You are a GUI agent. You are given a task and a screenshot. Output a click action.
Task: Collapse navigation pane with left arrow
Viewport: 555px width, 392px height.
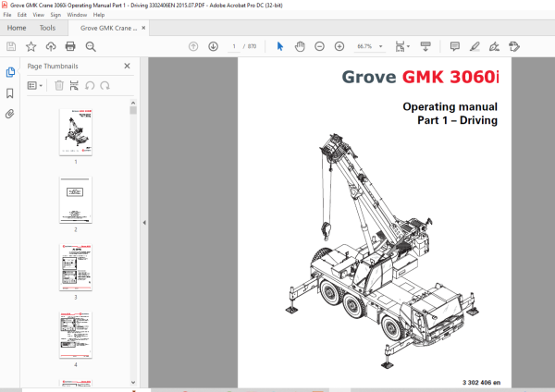tap(144, 223)
